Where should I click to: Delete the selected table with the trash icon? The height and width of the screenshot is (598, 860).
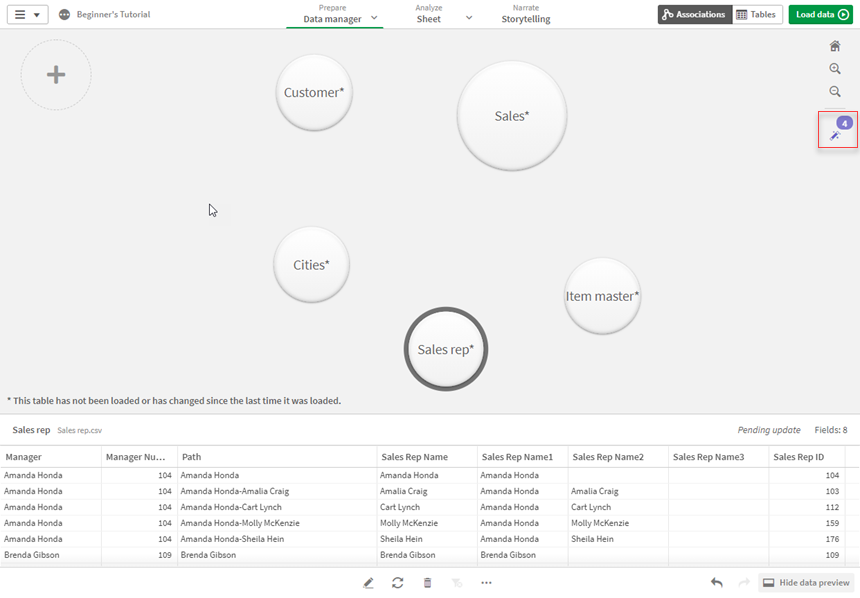pos(427,583)
